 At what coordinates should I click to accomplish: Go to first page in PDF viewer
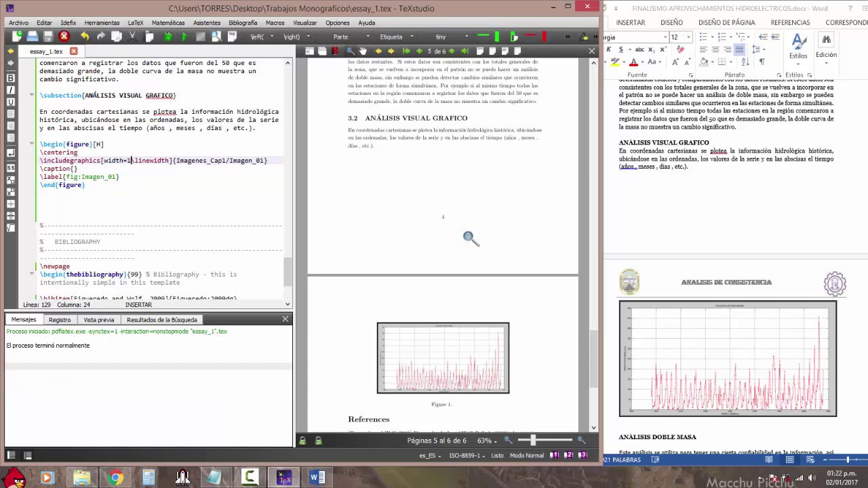(x=406, y=51)
